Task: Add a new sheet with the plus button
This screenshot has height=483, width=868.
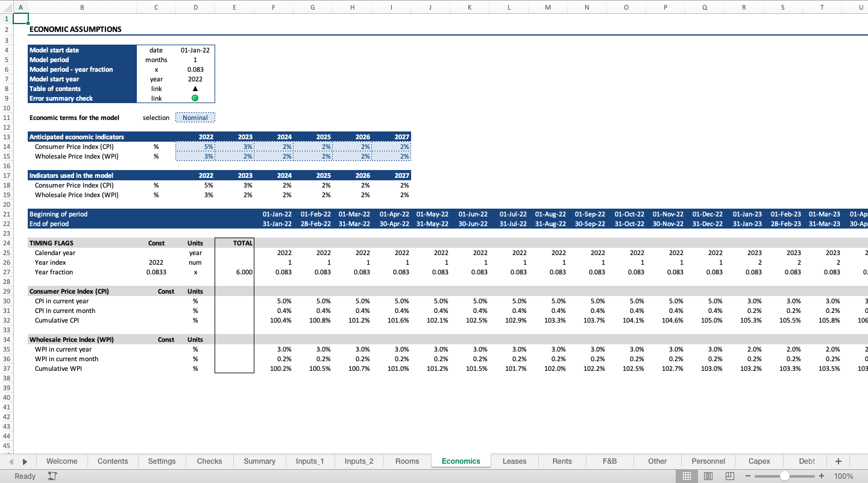Action: point(838,461)
